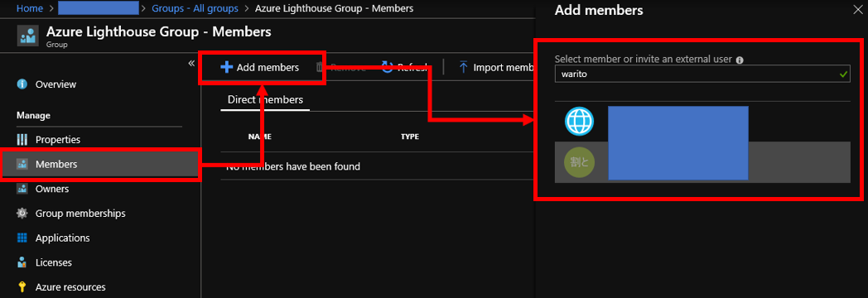This screenshot has height=298, width=868.
Task: Click the plus icon beside Add members
Action: pos(226,67)
